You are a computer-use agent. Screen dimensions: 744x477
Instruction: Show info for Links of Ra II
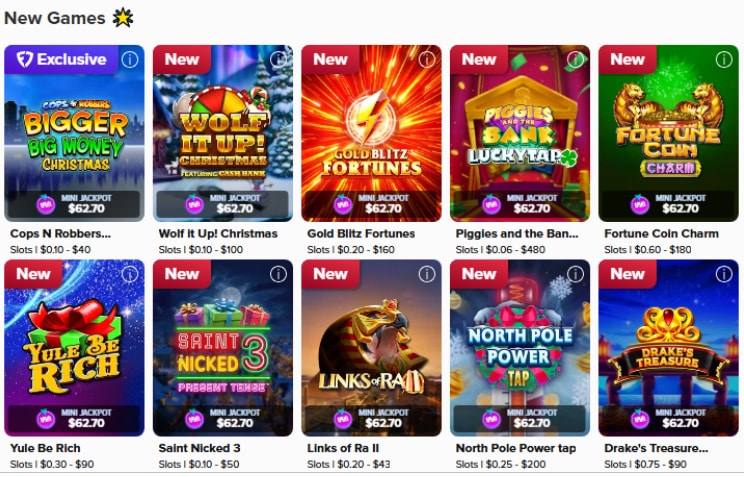pos(427,274)
